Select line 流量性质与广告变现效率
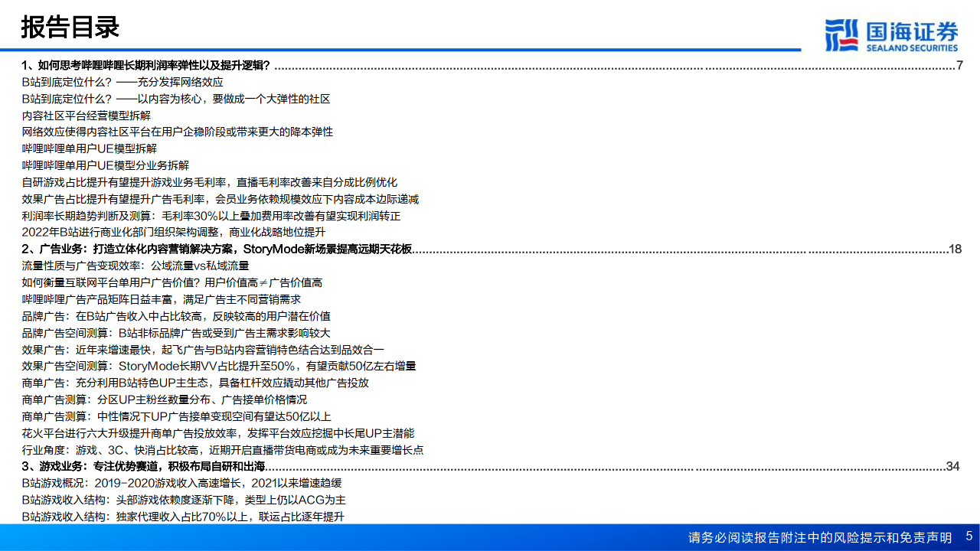Image resolution: width=980 pixels, height=551 pixels. (x=136, y=266)
